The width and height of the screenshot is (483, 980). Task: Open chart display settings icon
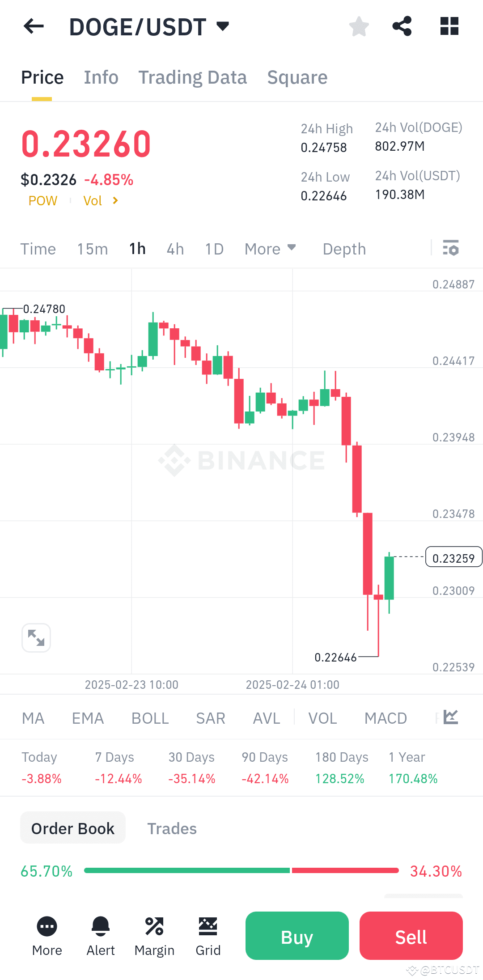coord(451,249)
